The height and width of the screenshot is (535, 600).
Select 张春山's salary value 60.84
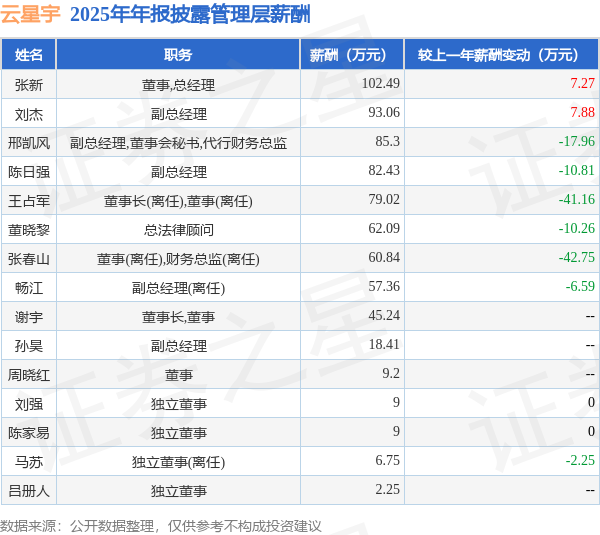[384, 257]
